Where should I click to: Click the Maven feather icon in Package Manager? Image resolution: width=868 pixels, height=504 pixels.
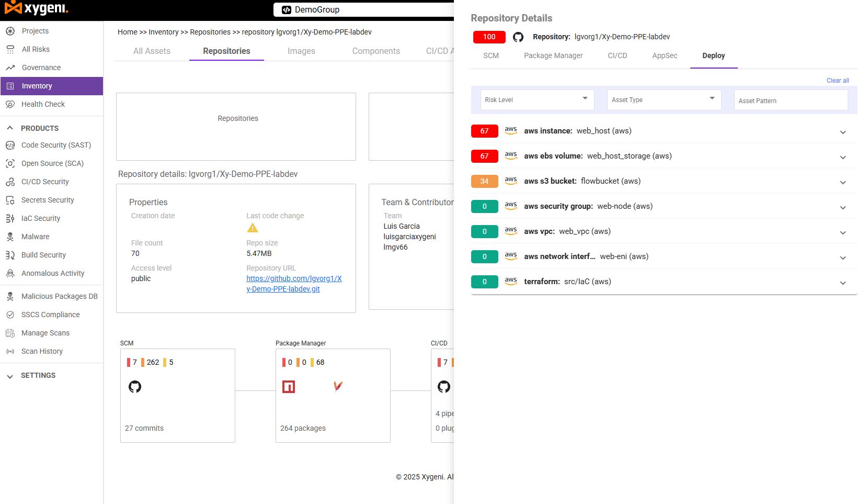pos(338,386)
